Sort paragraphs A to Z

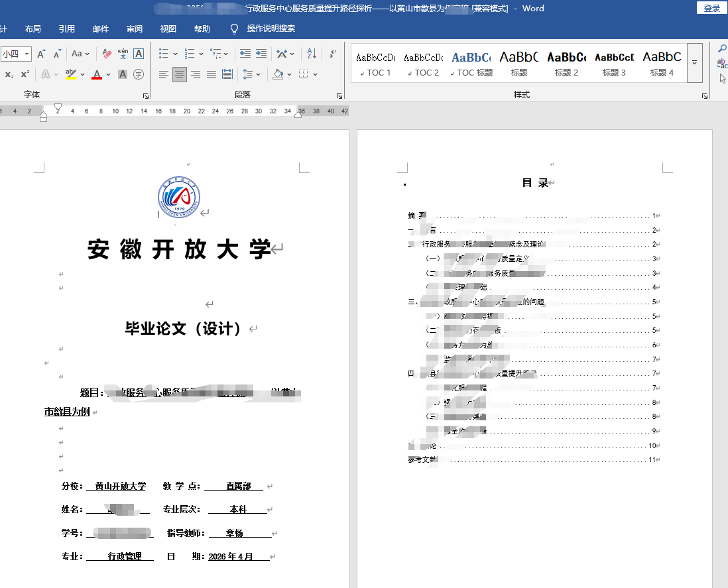coord(312,54)
